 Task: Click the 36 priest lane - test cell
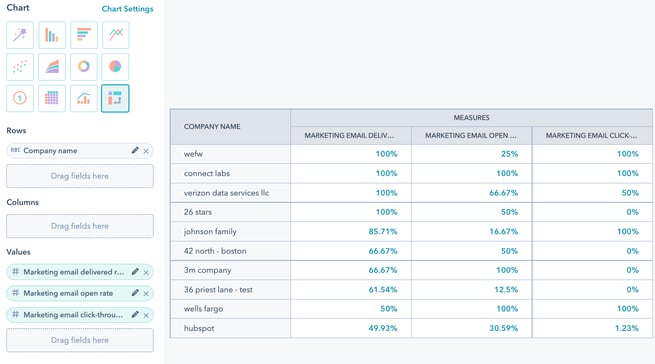coord(230,290)
